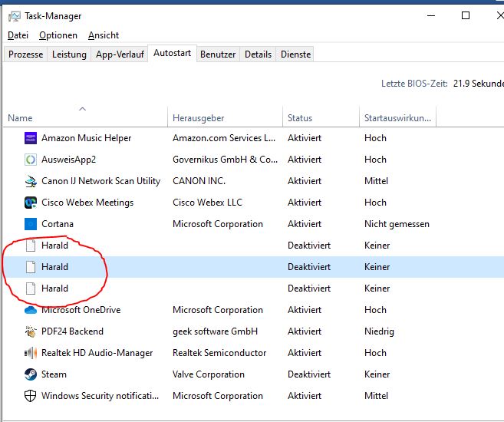504x422 pixels.
Task: Click the Canon IJ Network Scan Utility icon
Action: coord(31,181)
